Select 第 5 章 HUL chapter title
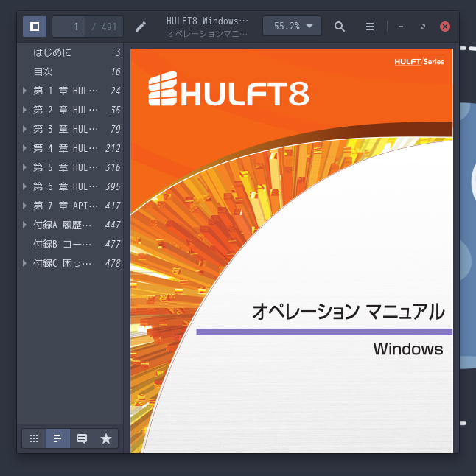 point(66,167)
